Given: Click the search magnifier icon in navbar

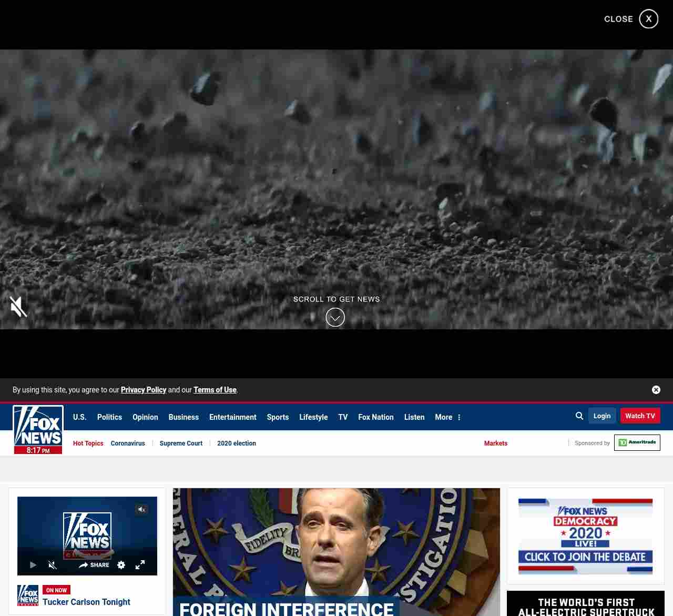Looking at the screenshot, I should click(x=579, y=416).
